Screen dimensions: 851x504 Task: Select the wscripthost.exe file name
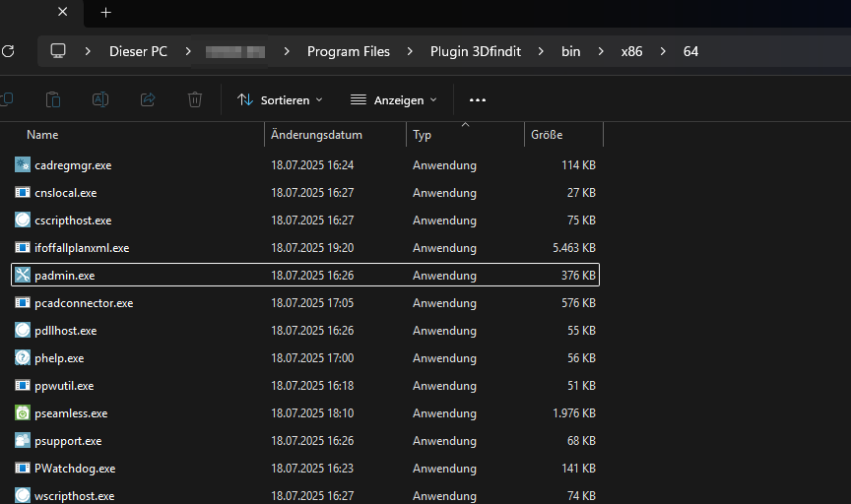pos(74,496)
